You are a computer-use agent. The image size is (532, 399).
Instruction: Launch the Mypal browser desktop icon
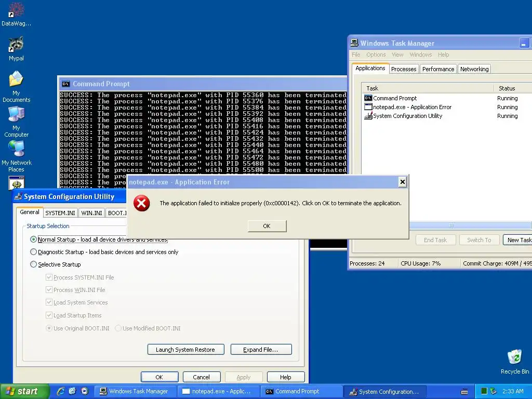click(x=16, y=49)
